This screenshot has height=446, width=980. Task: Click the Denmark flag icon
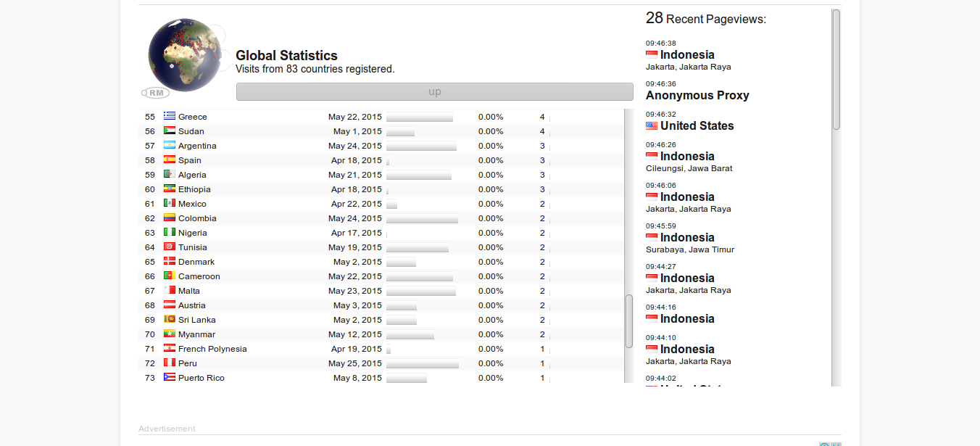[x=170, y=261]
